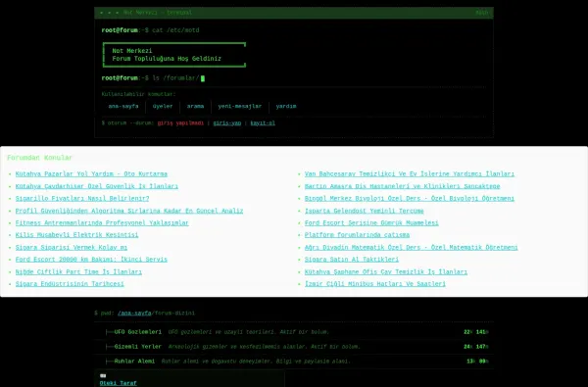Open Platform forumlarında çatışma topic
Viewport: 588px width, 387px height.
pos(357,235)
